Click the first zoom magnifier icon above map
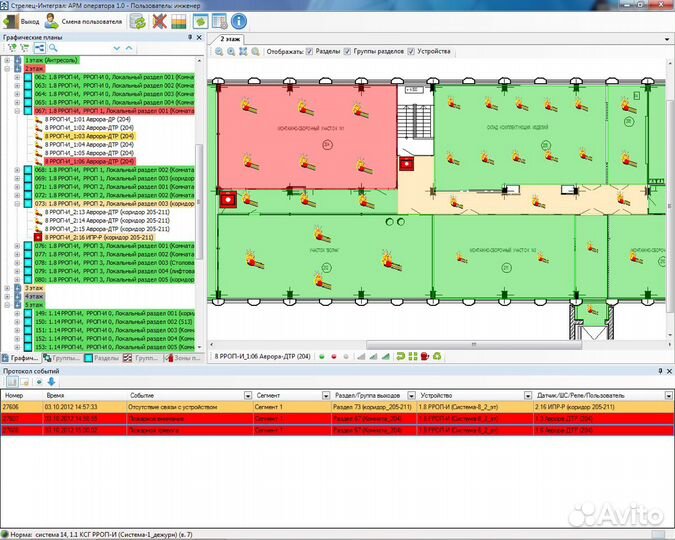 tap(217, 51)
